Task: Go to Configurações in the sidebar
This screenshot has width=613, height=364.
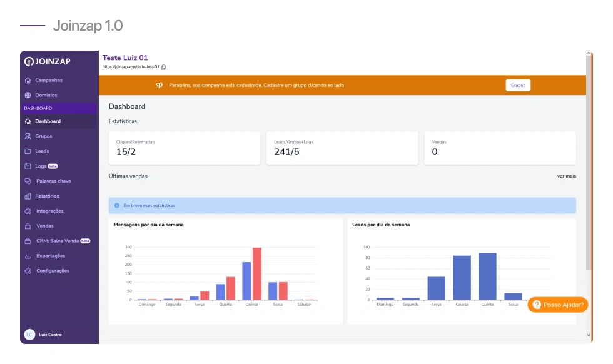Action: point(58,271)
